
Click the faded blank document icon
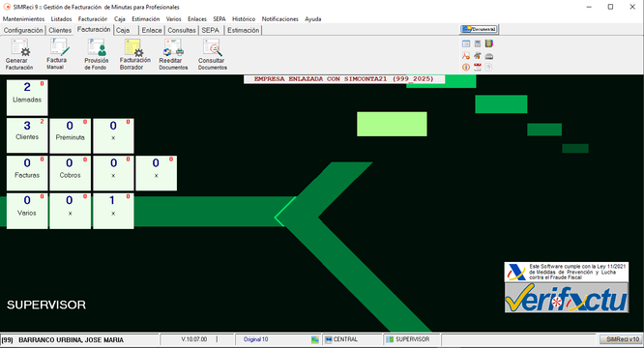pyautogui.click(x=488, y=67)
